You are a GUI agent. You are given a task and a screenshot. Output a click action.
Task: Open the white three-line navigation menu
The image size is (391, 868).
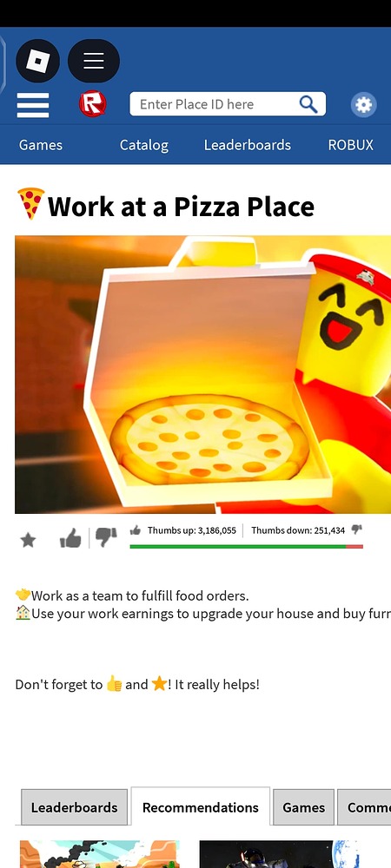pos(33,105)
